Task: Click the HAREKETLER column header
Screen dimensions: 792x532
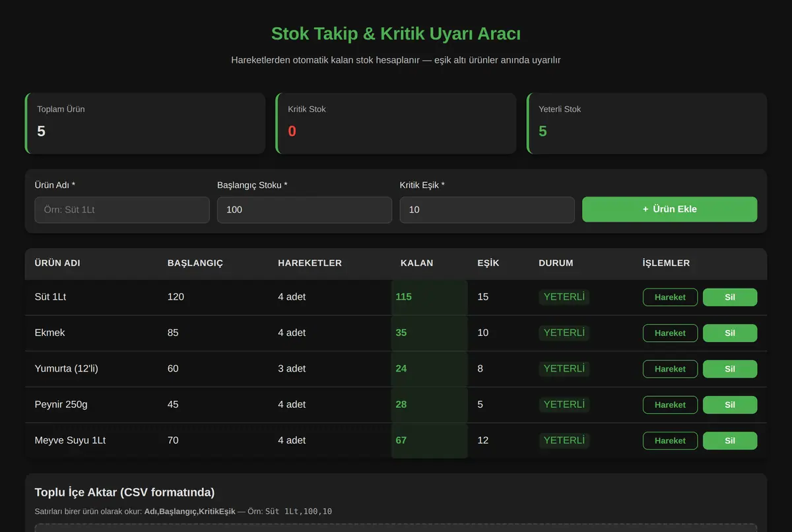Action: [x=310, y=263]
